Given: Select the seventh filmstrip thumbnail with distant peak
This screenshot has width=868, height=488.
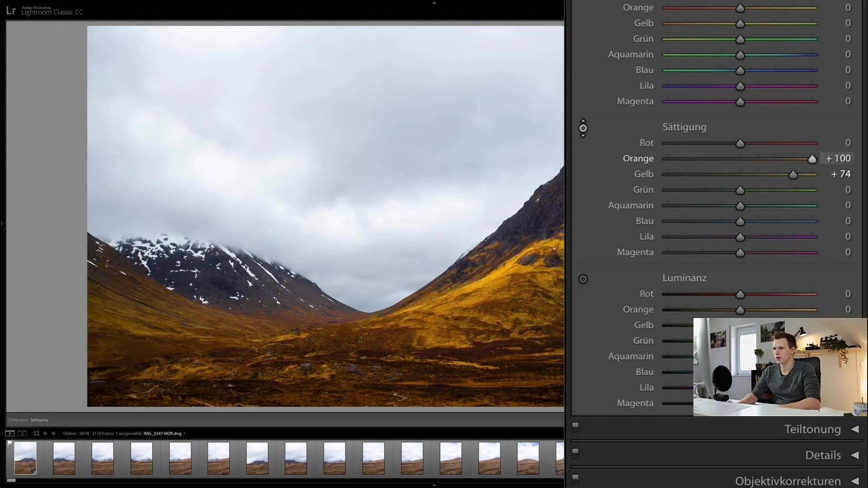Looking at the screenshot, I should point(257,458).
